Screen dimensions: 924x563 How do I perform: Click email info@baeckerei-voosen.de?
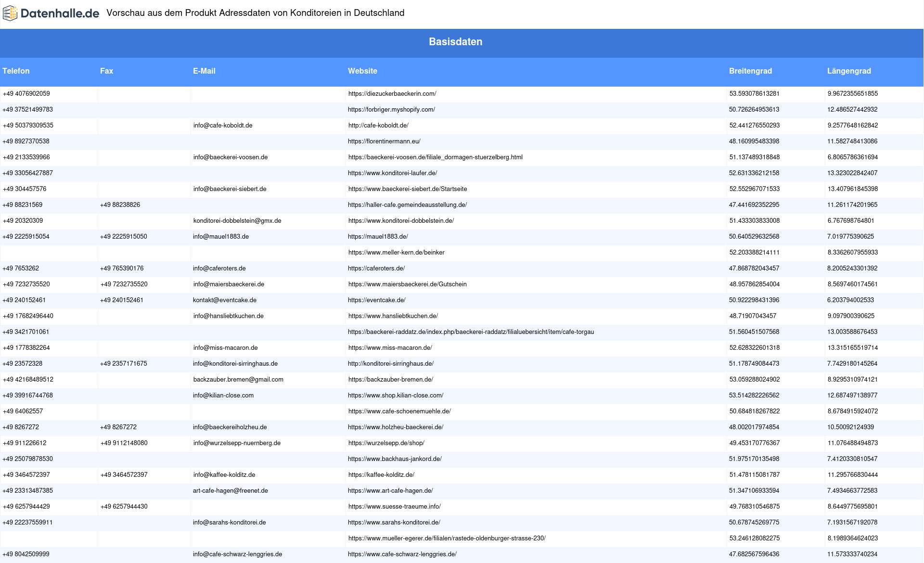click(231, 157)
